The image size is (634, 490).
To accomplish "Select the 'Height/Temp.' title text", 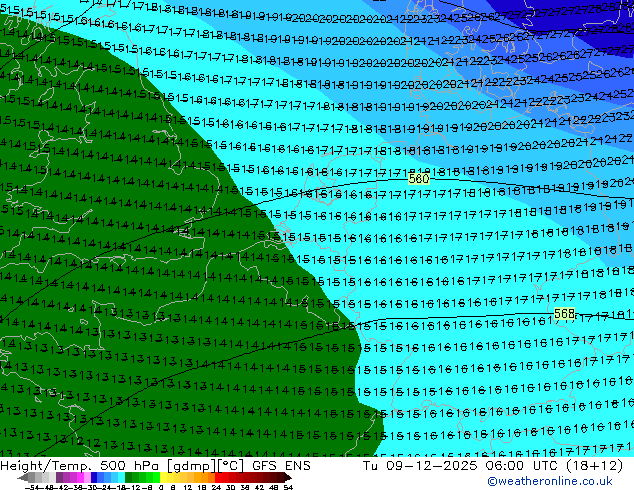I will pyautogui.click(x=46, y=465).
